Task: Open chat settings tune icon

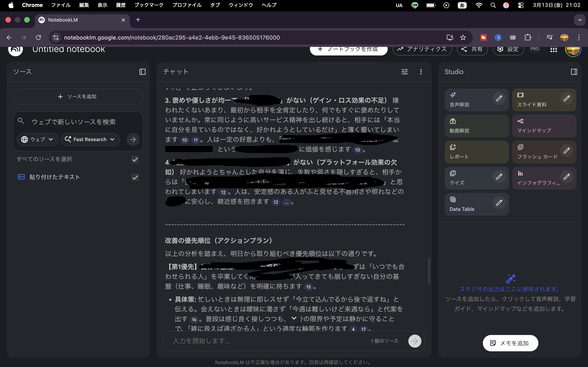Action: click(404, 72)
